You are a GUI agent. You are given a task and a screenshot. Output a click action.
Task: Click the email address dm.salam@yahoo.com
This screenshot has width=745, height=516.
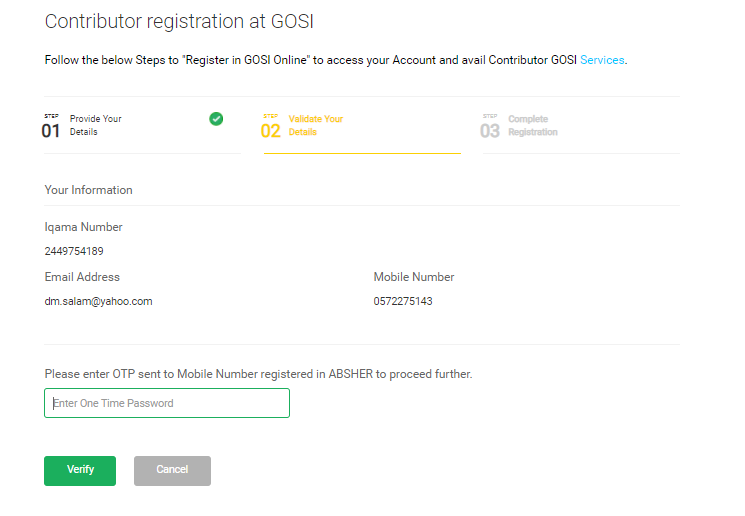[98, 301]
